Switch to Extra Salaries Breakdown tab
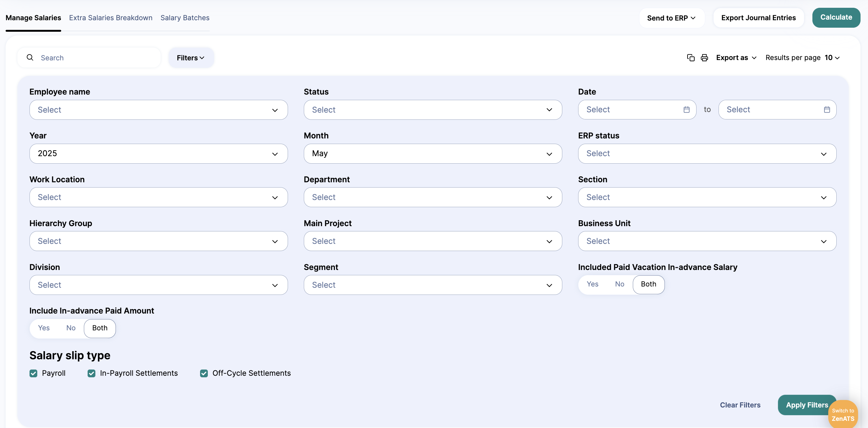This screenshot has height=428, width=868. [111, 18]
